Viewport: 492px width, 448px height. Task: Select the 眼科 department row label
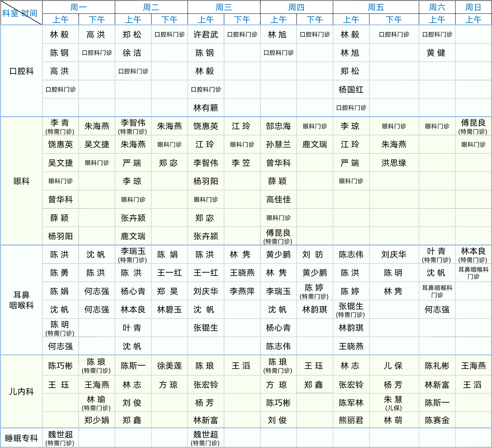click(x=21, y=181)
